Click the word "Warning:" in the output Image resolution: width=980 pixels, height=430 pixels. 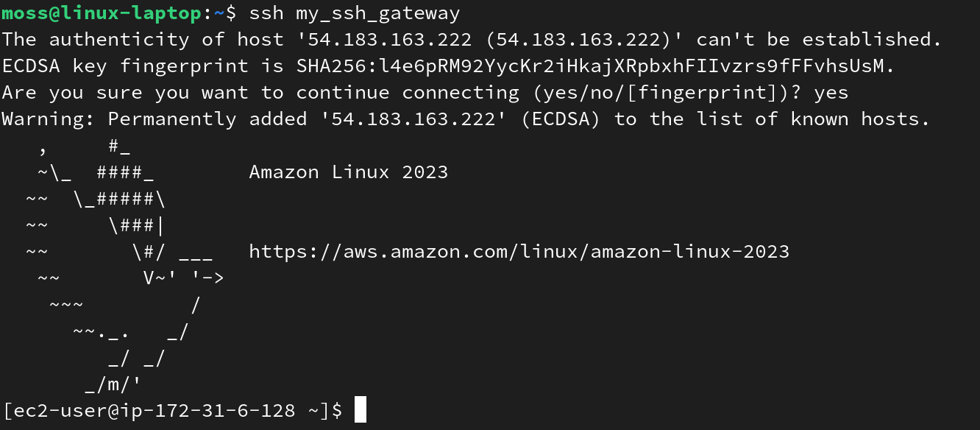tap(49, 119)
